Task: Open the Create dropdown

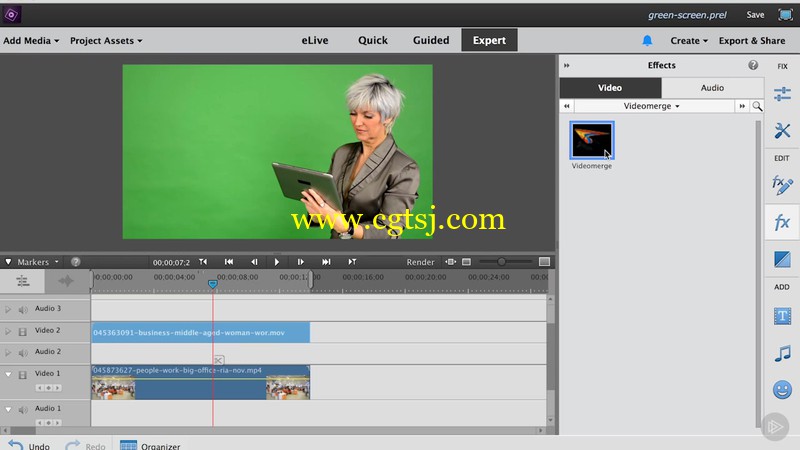Action: [689, 40]
